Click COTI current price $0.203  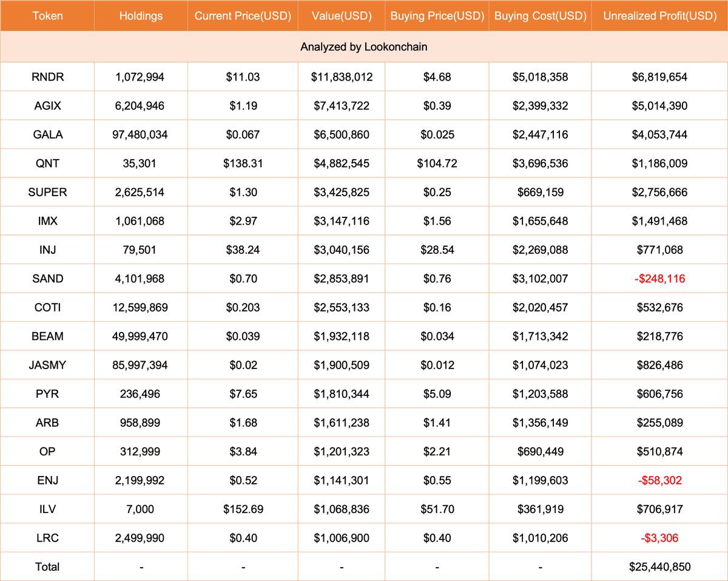coord(243,308)
